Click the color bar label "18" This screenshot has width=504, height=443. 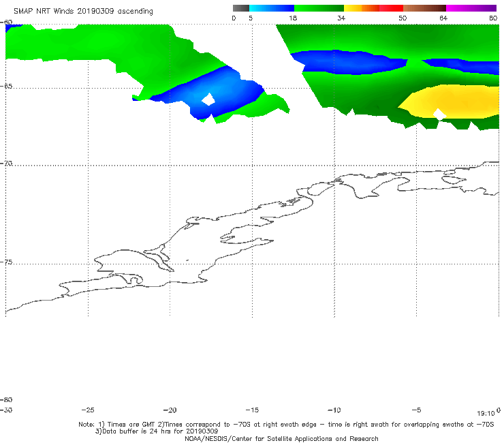292,18
